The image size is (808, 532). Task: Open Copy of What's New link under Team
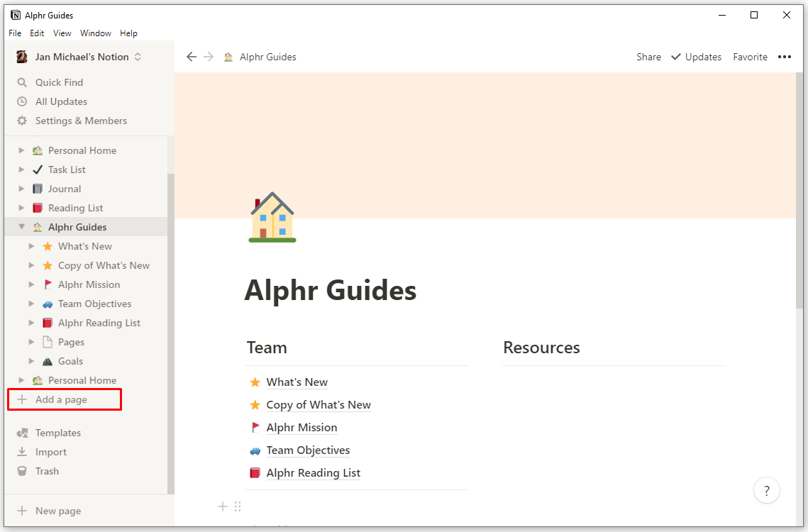[319, 404]
